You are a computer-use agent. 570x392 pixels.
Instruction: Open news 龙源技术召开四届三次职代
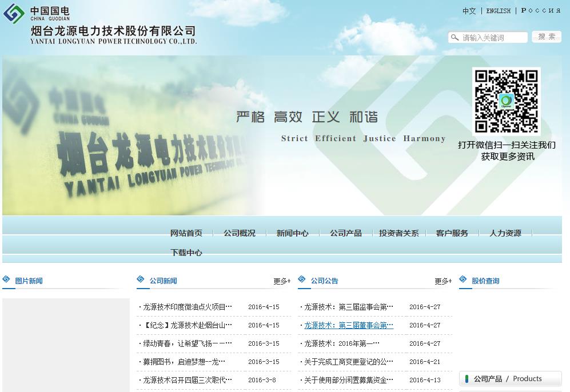187,380
